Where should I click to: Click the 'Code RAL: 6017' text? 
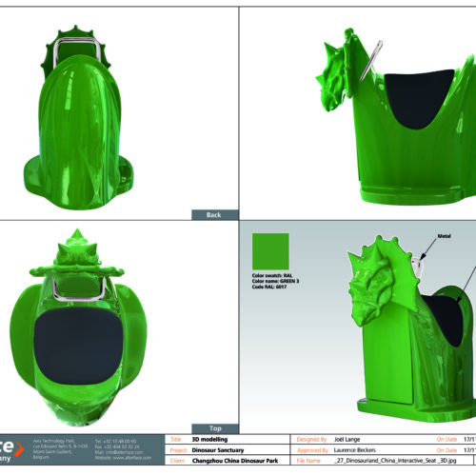269,287
